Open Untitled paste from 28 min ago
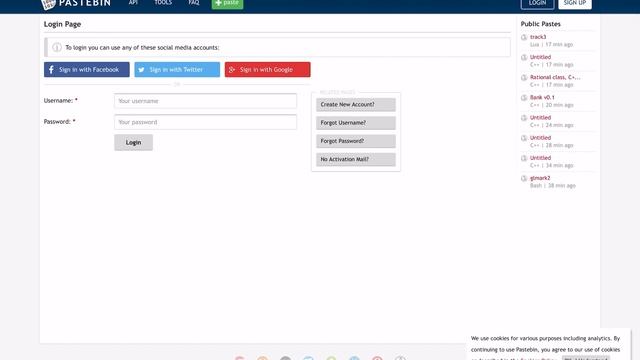Viewport: 640px width, 360px height. coord(540,138)
